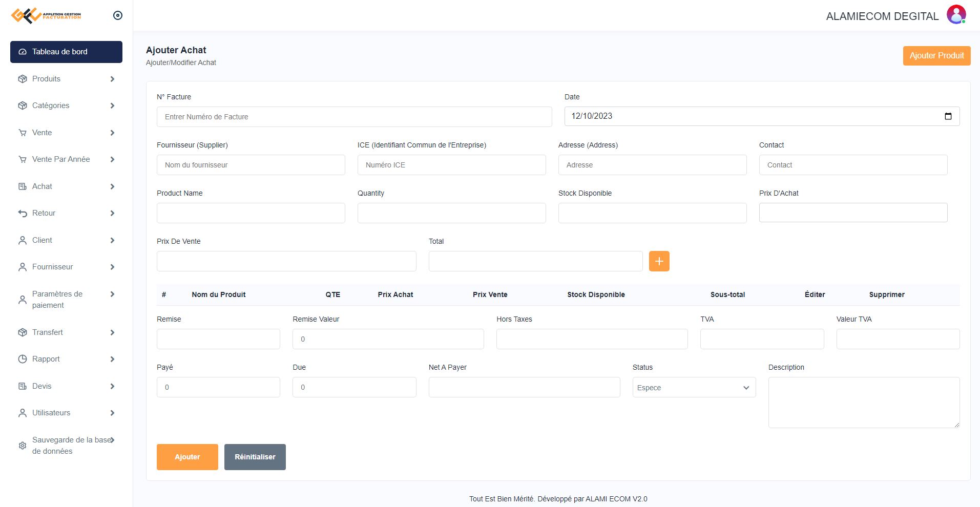Focus the N° Facture input field
This screenshot has height=507, width=980.
click(x=354, y=117)
